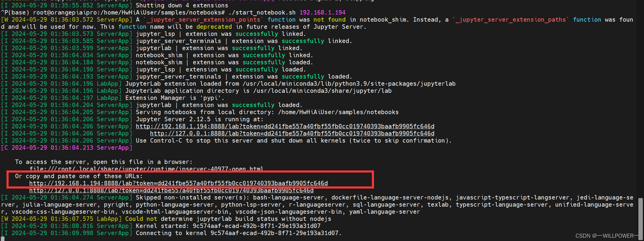Click 'jupyter_server_terminals | extension was successfully loaded' line
The image size is (644, 241).
click(x=244, y=76)
